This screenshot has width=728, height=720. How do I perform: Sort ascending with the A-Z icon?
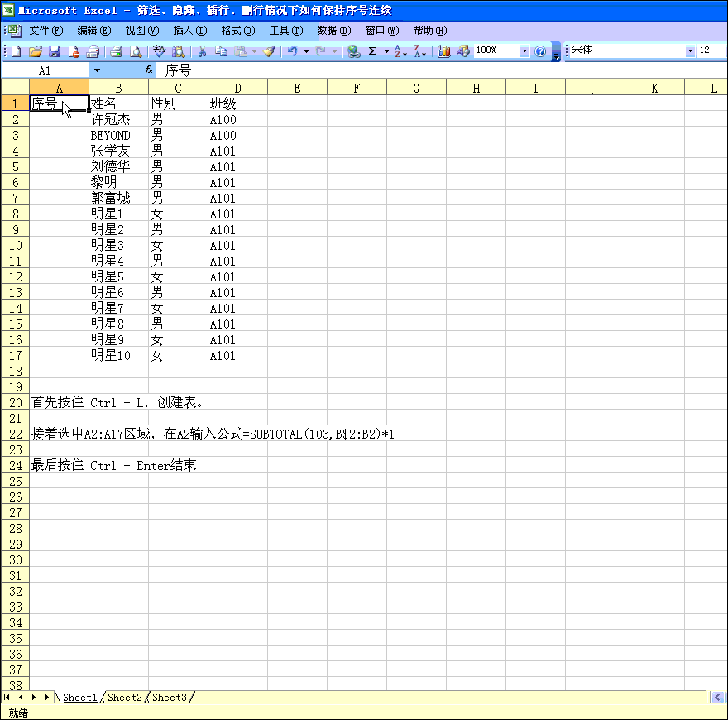click(400, 51)
